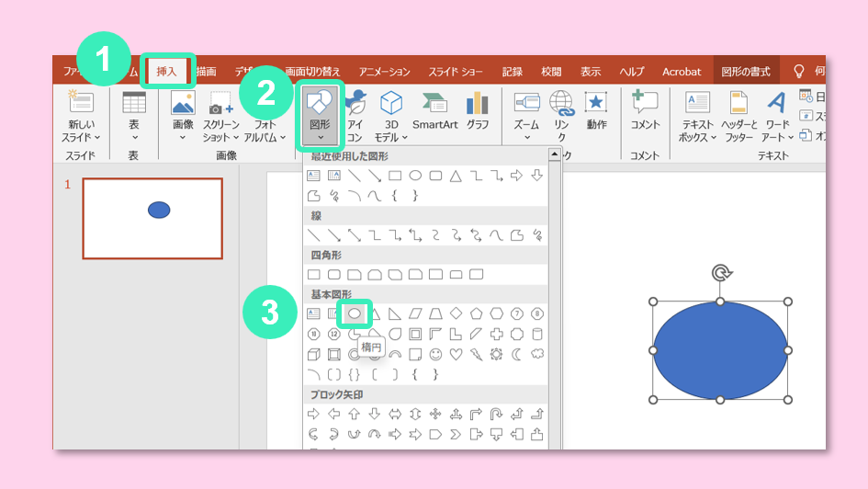Pick the crescent moon shape
This screenshot has height=489, width=868.
click(x=517, y=354)
